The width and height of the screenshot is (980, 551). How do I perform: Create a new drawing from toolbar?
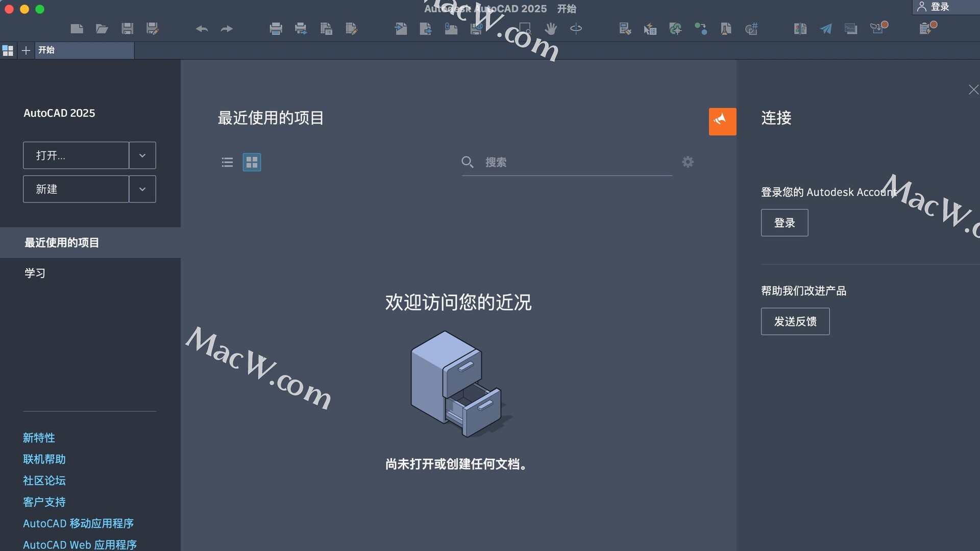tap(77, 29)
